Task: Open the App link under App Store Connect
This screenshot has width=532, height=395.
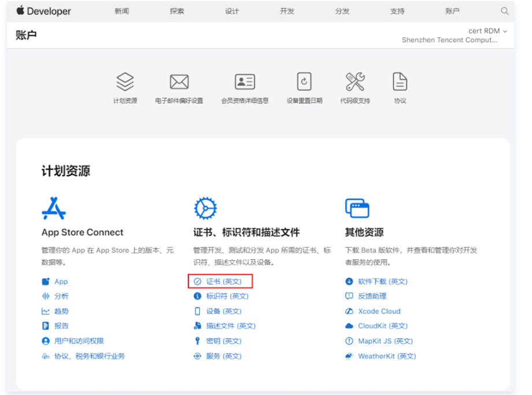Action: [x=61, y=282]
